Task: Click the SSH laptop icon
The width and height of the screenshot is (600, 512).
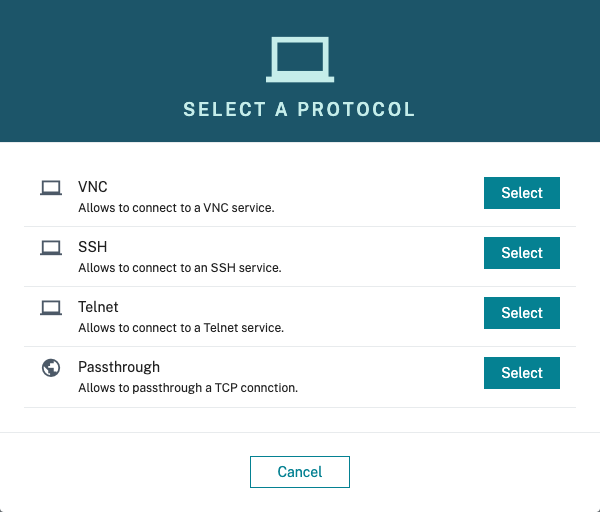Action: [x=50, y=248]
